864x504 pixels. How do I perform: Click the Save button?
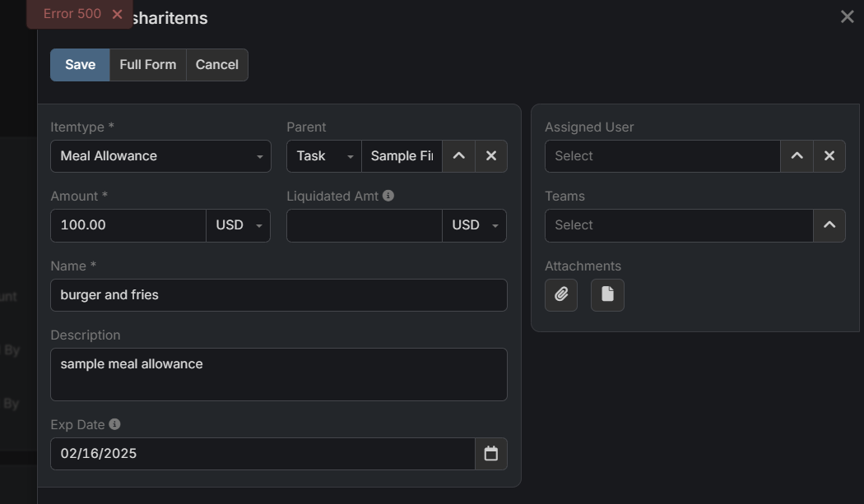click(80, 65)
